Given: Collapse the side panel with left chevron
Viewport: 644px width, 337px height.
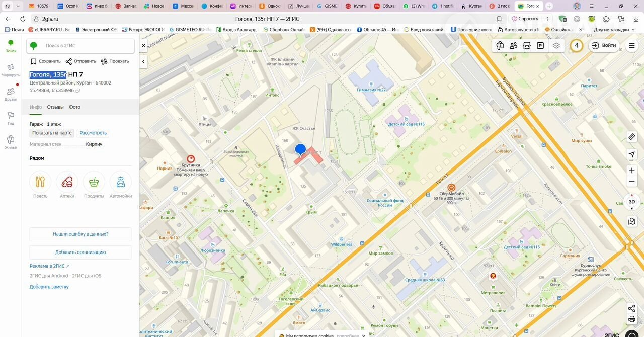Looking at the screenshot, I should point(143,62).
